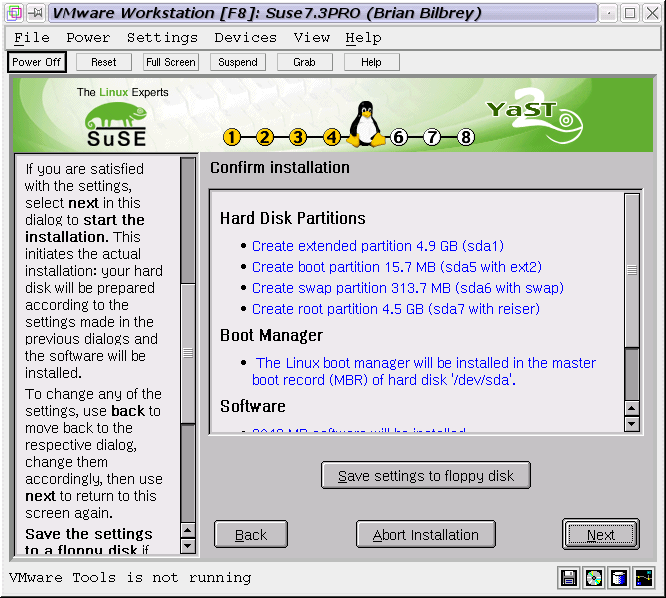
Task: Click the Abort Installation button
Action: pos(425,535)
